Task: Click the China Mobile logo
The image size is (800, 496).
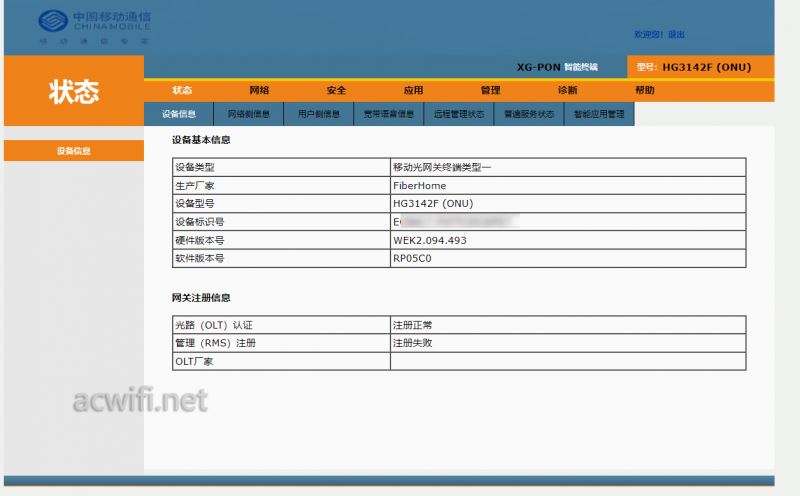Action: [x=93, y=26]
